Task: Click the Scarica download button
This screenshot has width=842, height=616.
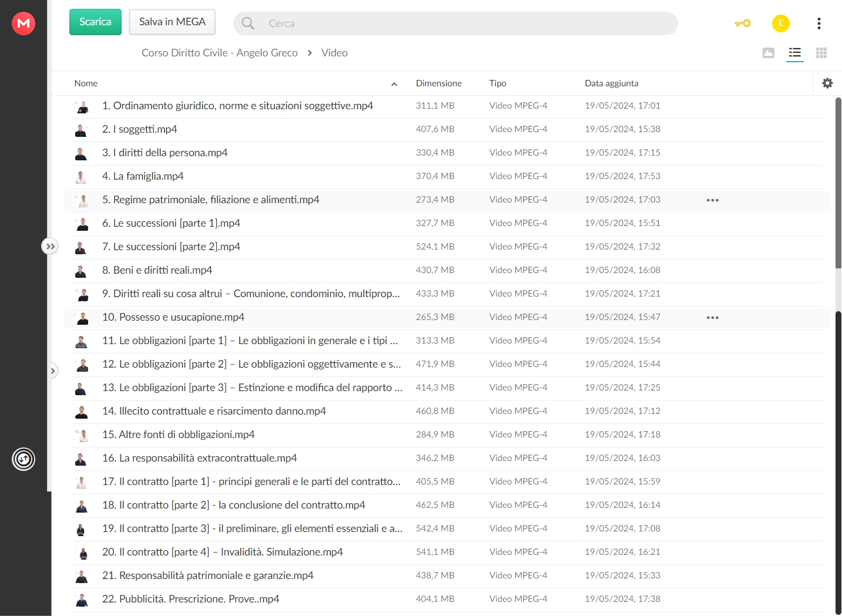Action: click(95, 22)
